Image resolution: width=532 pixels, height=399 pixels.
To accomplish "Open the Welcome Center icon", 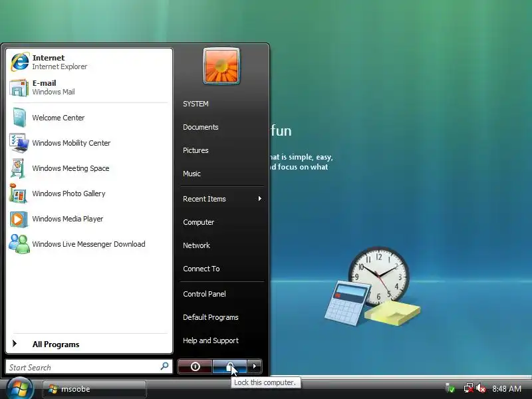I will coord(19,118).
